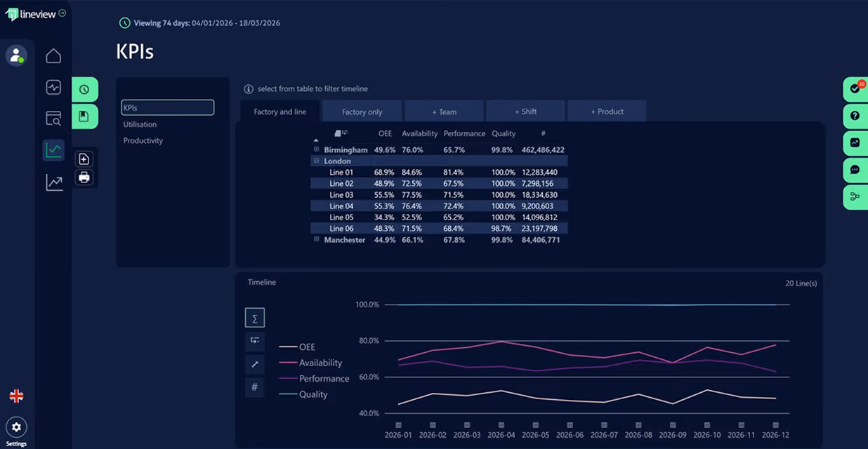Toggle the 2026-04 week marker box

pos(501,425)
